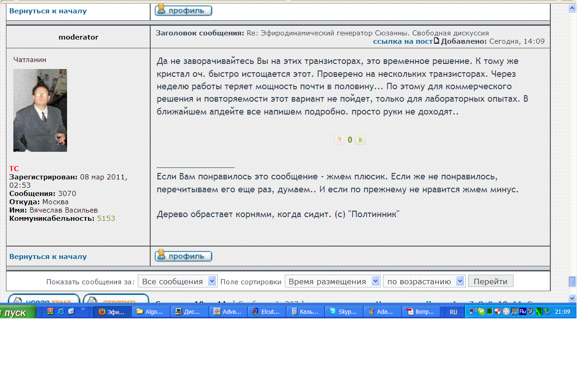The height and width of the screenshot is (368, 588).
Task: Click the Windows 'пуск' Start button
Action: pos(18,313)
